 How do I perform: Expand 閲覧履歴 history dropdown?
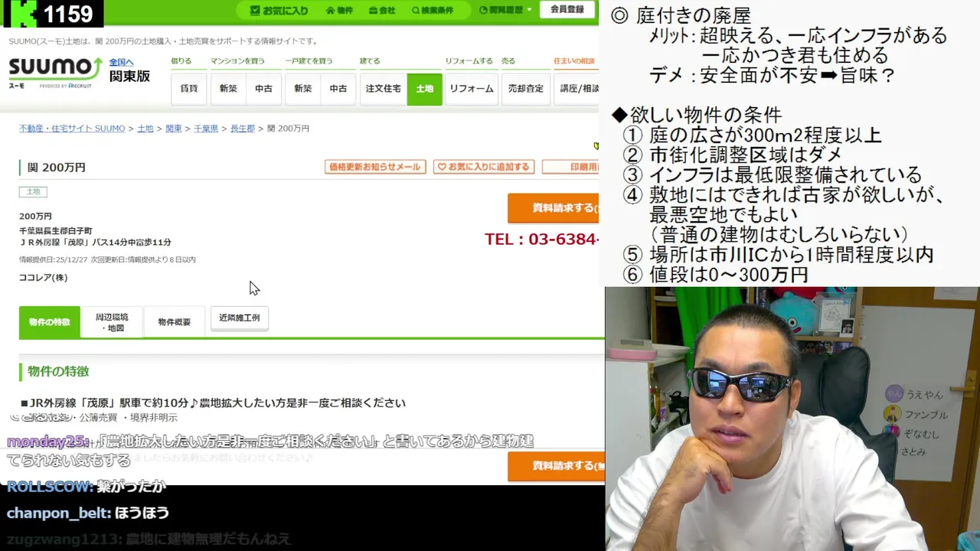(x=505, y=11)
